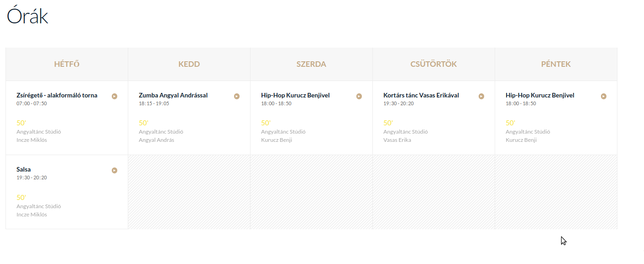
Task: Select Hip-Hop Kurucz Benjivel under Szerda
Action: coord(295,95)
